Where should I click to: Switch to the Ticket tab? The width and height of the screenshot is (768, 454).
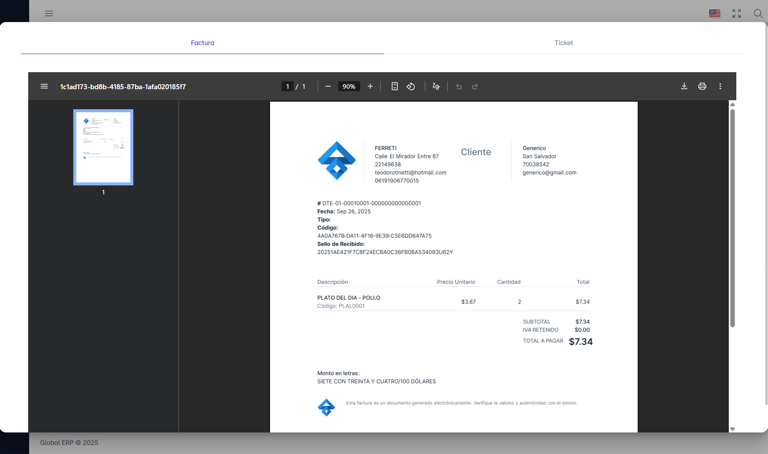563,43
